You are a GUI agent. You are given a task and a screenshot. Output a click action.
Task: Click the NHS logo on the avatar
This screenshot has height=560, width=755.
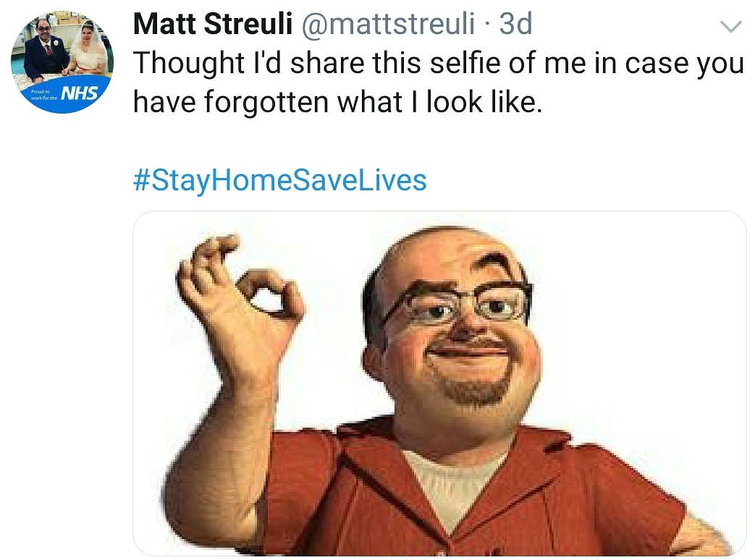80,93
